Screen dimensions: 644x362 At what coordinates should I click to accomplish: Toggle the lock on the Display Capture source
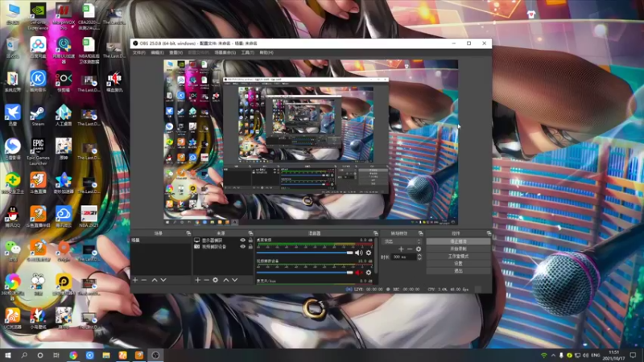click(x=250, y=240)
